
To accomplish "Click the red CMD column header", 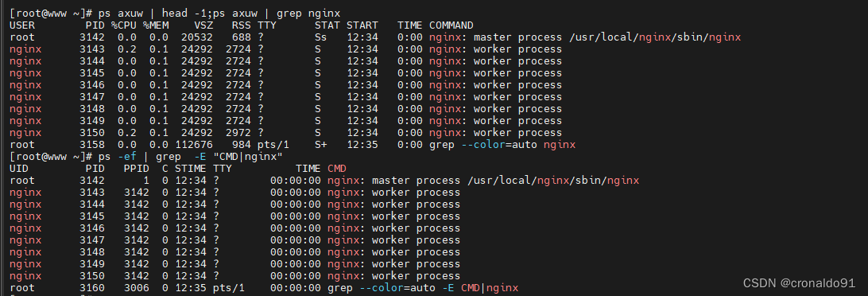I will pos(337,169).
